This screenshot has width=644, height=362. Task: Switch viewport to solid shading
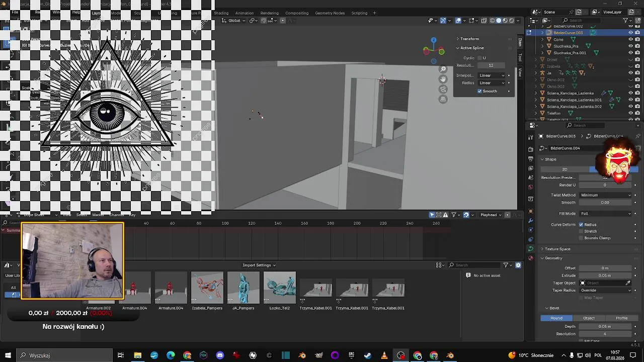499,21
